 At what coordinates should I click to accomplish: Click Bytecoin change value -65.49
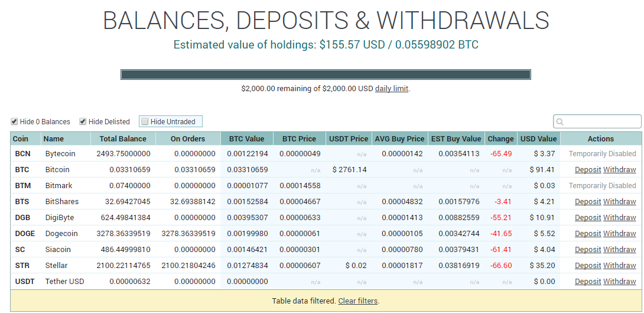[501, 153]
